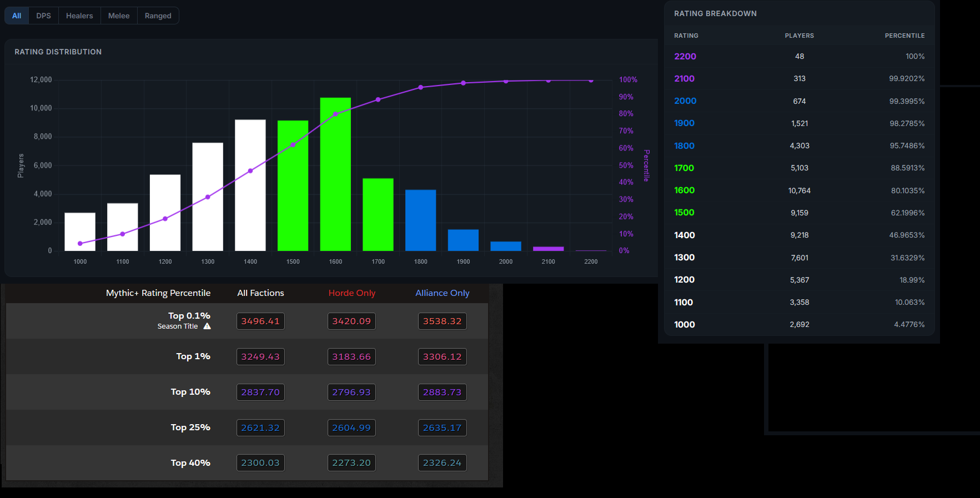
Task: Select the 1500 rating entry
Action: click(799, 213)
